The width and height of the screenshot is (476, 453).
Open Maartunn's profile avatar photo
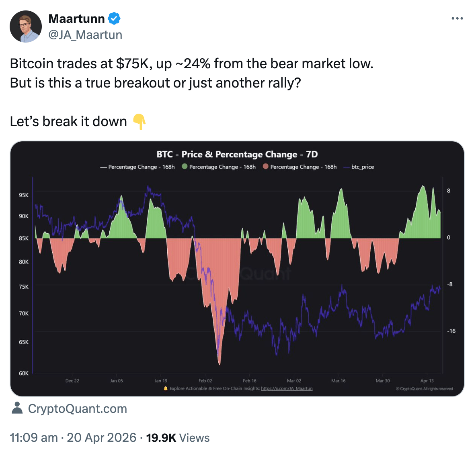26,27
